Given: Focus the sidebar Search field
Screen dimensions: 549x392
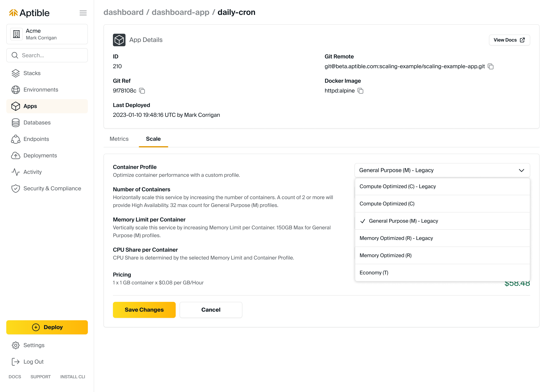Looking at the screenshot, I should [47, 55].
